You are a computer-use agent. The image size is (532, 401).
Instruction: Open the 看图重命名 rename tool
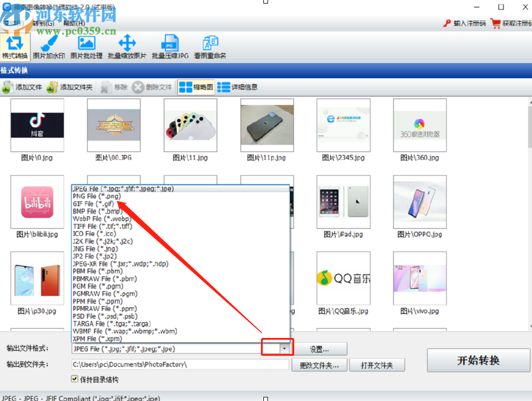pos(210,47)
